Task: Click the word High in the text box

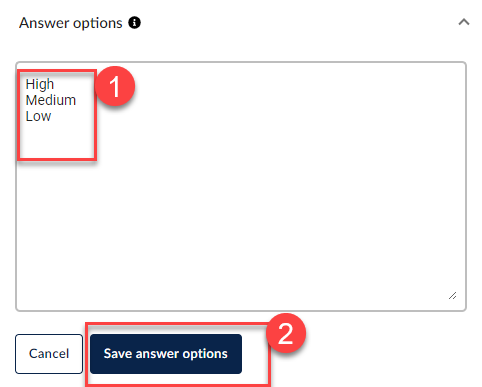Action: click(x=40, y=84)
